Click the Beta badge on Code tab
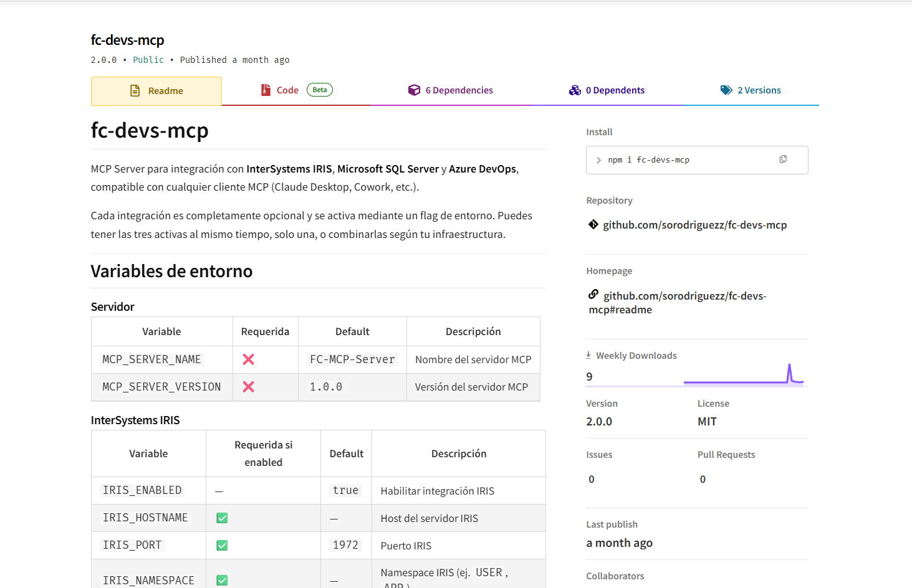Image resolution: width=912 pixels, height=588 pixels. coord(320,90)
